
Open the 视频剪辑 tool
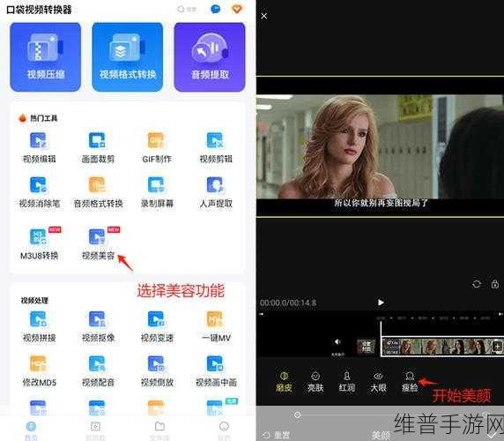pyautogui.click(x=215, y=147)
